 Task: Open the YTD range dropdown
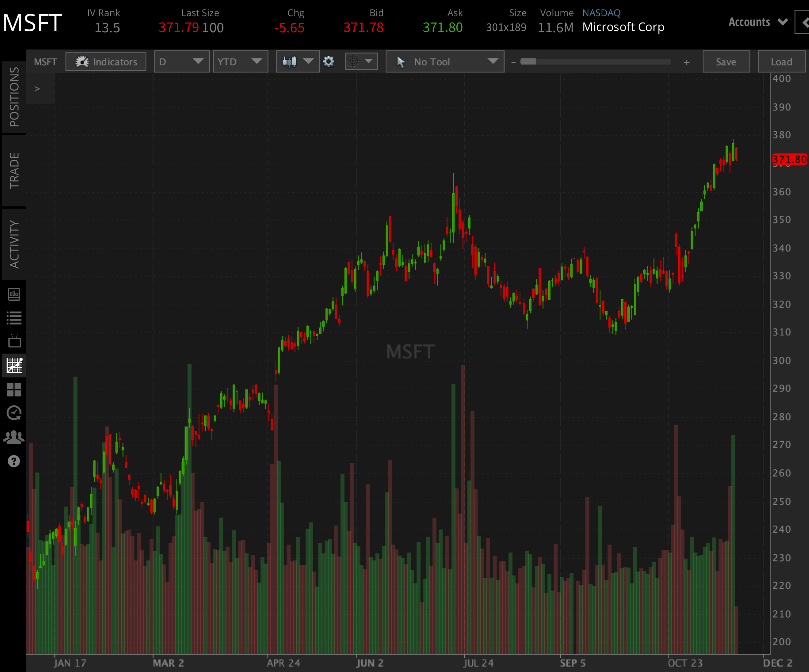pyautogui.click(x=240, y=62)
